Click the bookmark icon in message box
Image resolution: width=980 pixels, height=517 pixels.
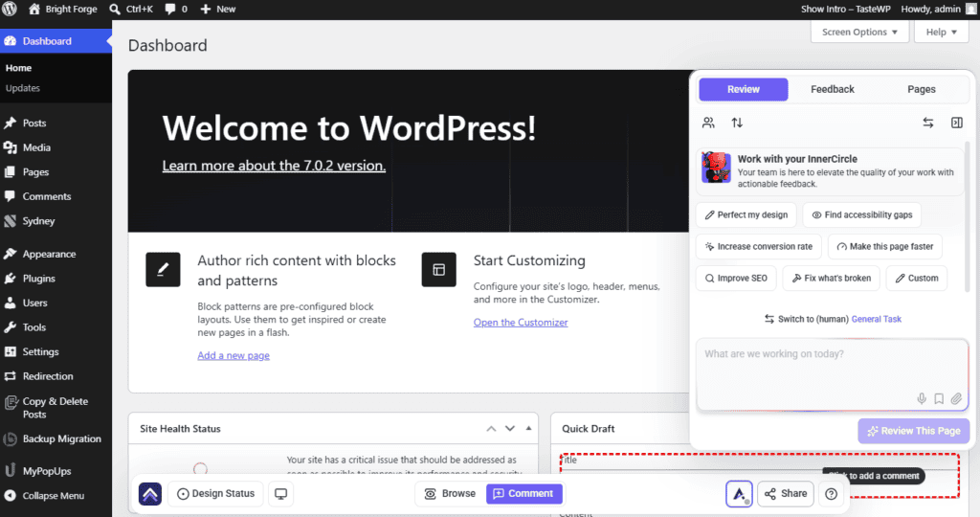pyautogui.click(x=939, y=399)
